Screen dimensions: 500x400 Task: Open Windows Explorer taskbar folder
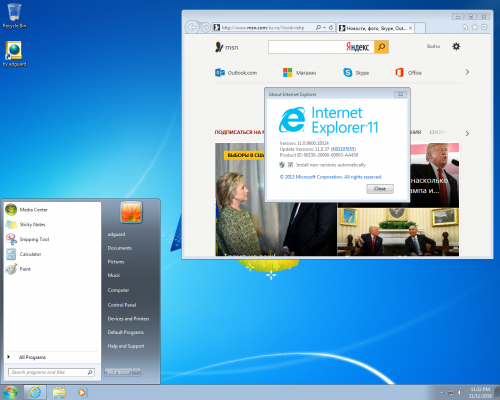tap(59, 392)
